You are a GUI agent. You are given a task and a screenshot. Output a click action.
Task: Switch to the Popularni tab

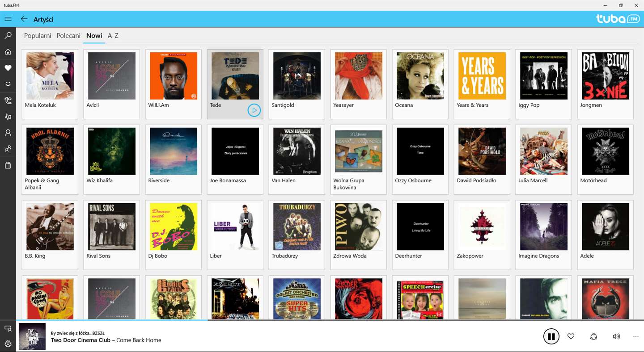pyautogui.click(x=38, y=35)
